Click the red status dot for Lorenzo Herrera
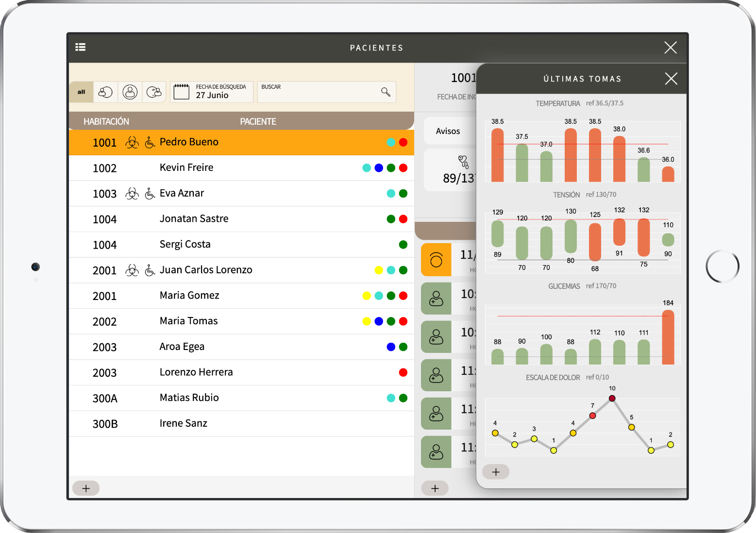This screenshot has width=756, height=533. 403,372
